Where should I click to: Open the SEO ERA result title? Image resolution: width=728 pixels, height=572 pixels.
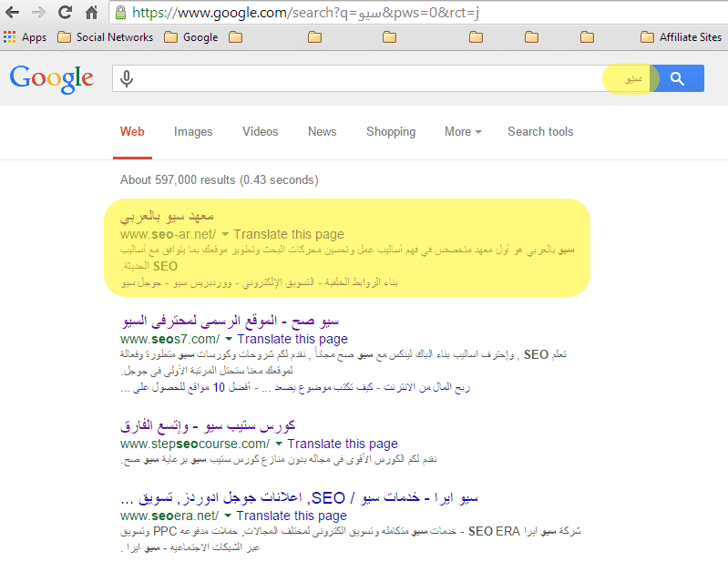[x=299, y=498]
